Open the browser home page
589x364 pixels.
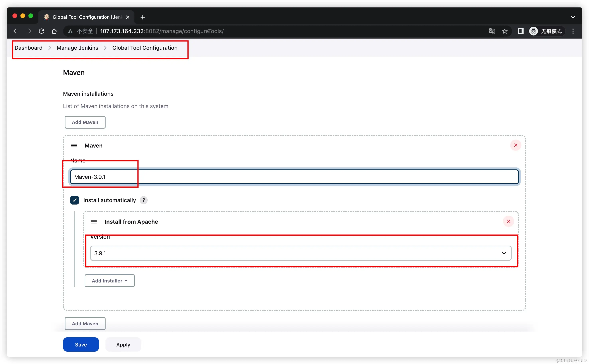click(x=54, y=31)
